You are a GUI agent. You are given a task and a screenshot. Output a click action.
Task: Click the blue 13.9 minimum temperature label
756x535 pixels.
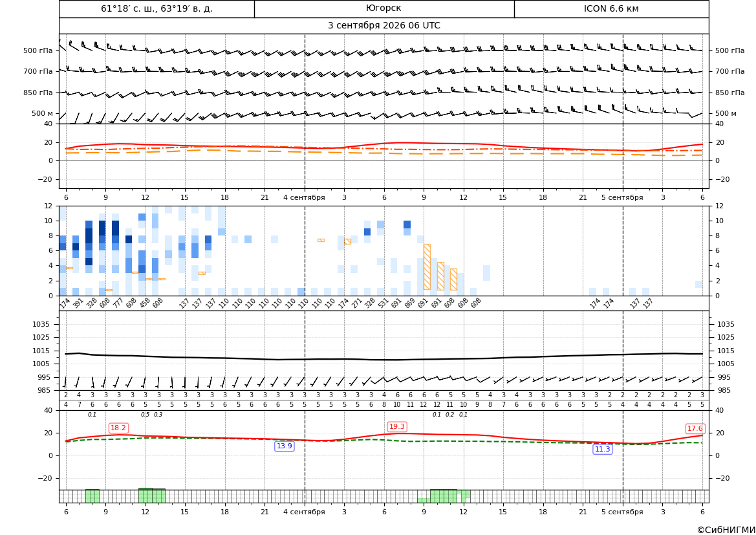[284, 446]
